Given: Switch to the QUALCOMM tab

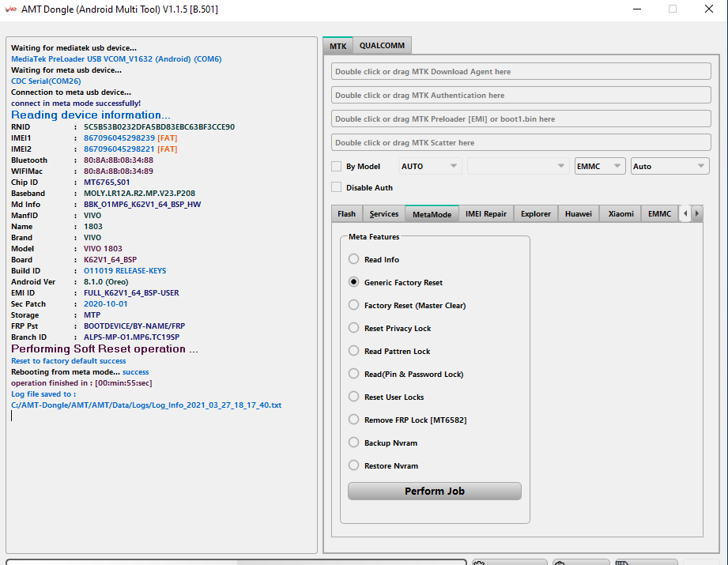Looking at the screenshot, I should coord(382,46).
